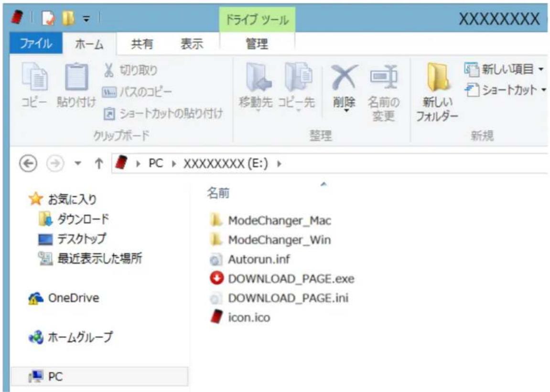
Task: Click the Drive Tools (ドライブ ツール) header
Action: pyautogui.click(x=257, y=20)
